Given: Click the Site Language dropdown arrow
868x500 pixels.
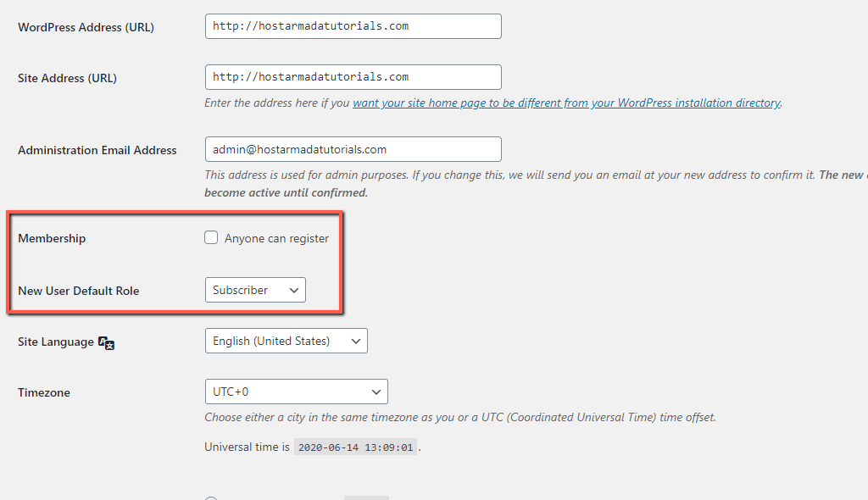Looking at the screenshot, I should coord(356,341).
